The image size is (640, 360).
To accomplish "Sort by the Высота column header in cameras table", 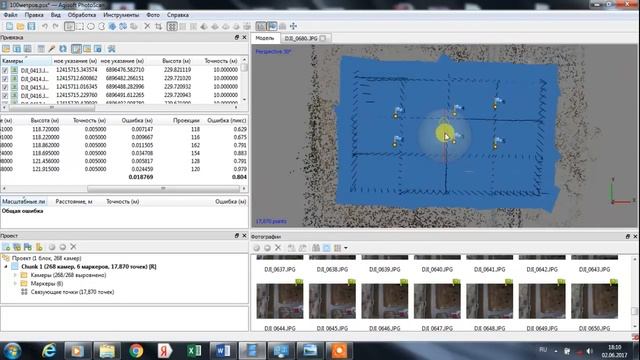I will 176,61.
